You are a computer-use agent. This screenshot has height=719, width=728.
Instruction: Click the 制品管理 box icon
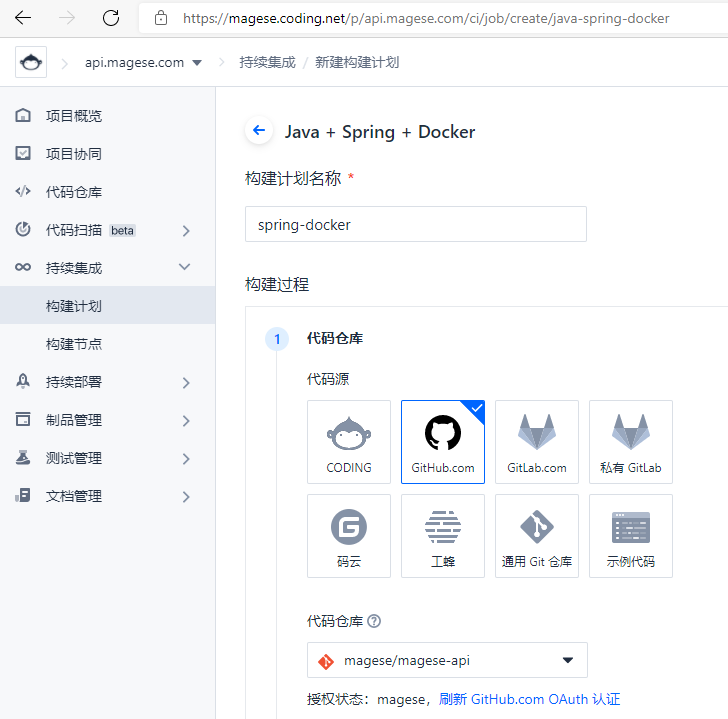click(23, 419)
